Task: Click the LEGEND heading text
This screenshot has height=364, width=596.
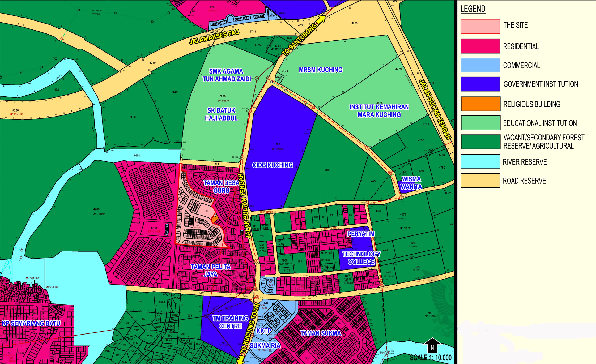Action: tap(473, 9)
